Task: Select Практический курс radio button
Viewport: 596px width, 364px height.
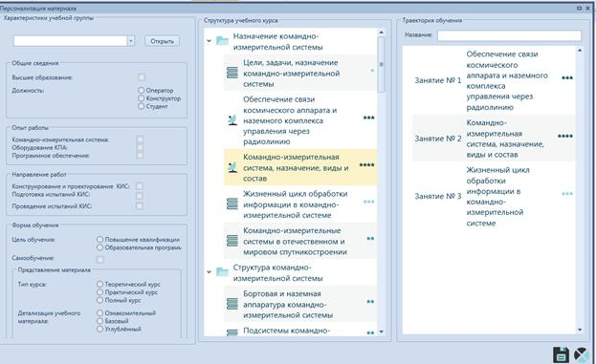Action: pos(99,292)
